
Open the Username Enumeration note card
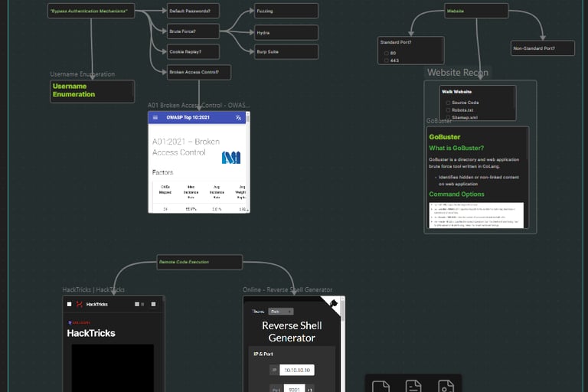click(x=92, y=91)
